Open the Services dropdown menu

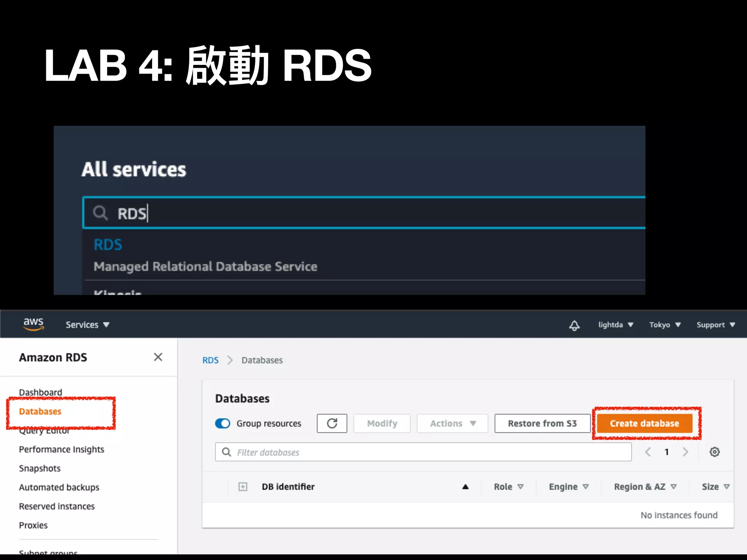(x=88, y=325)
